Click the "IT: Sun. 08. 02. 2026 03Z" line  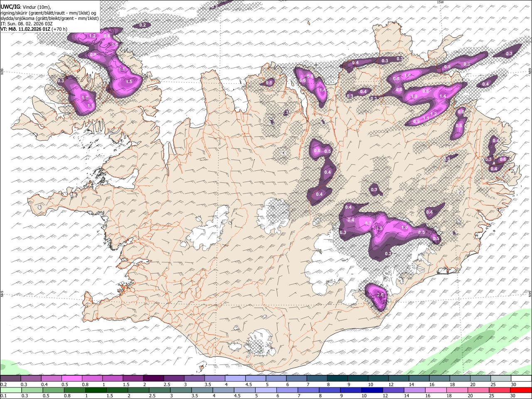coord(26,24)
